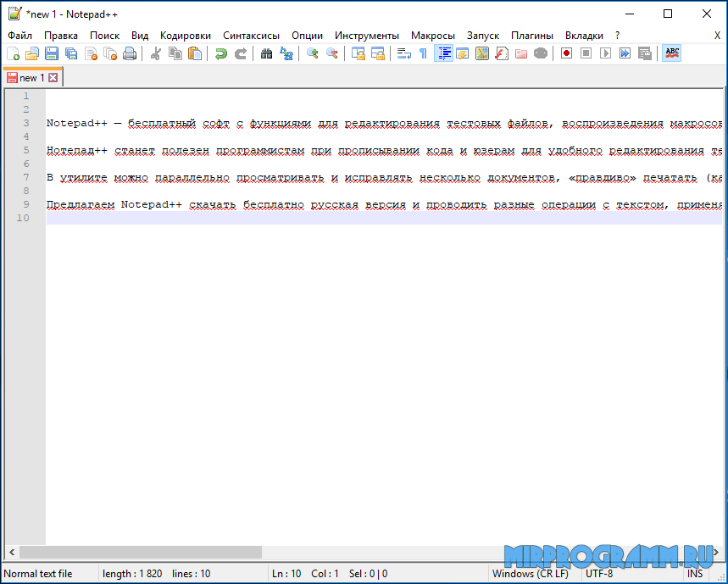
Task: Stop macro recording button
Action: [x=586, y=54]
